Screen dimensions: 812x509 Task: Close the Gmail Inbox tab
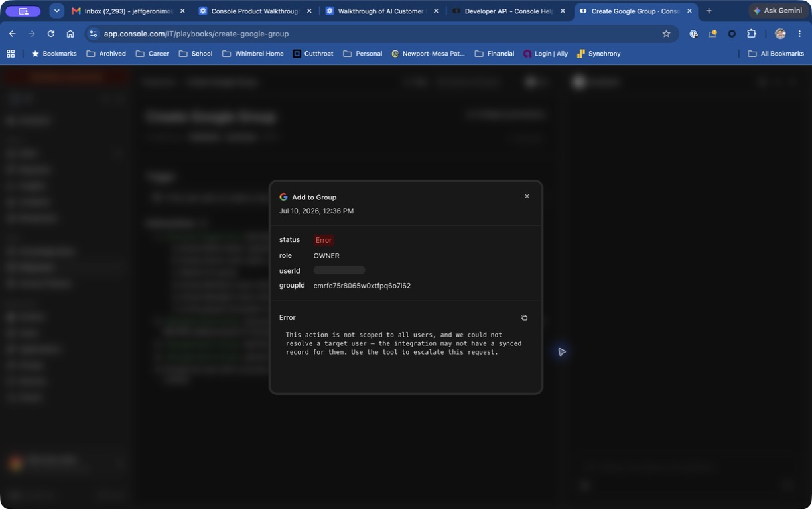(182, 11)
